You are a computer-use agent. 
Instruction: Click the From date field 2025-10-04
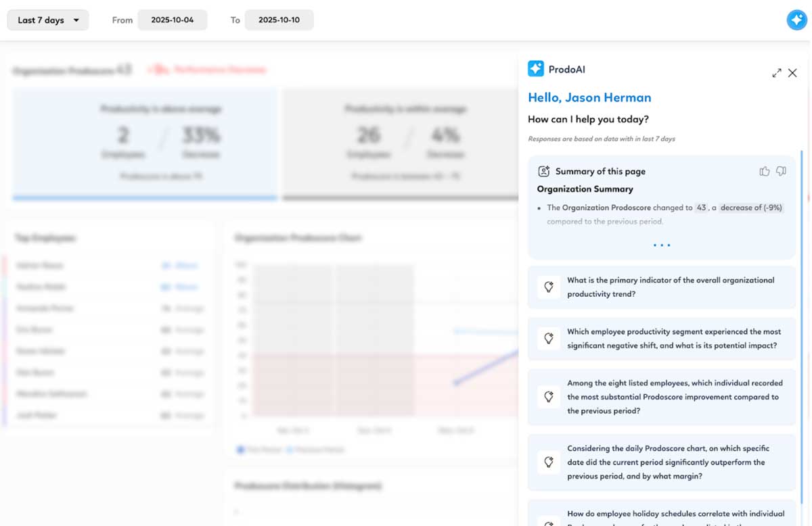pos(173,20)
